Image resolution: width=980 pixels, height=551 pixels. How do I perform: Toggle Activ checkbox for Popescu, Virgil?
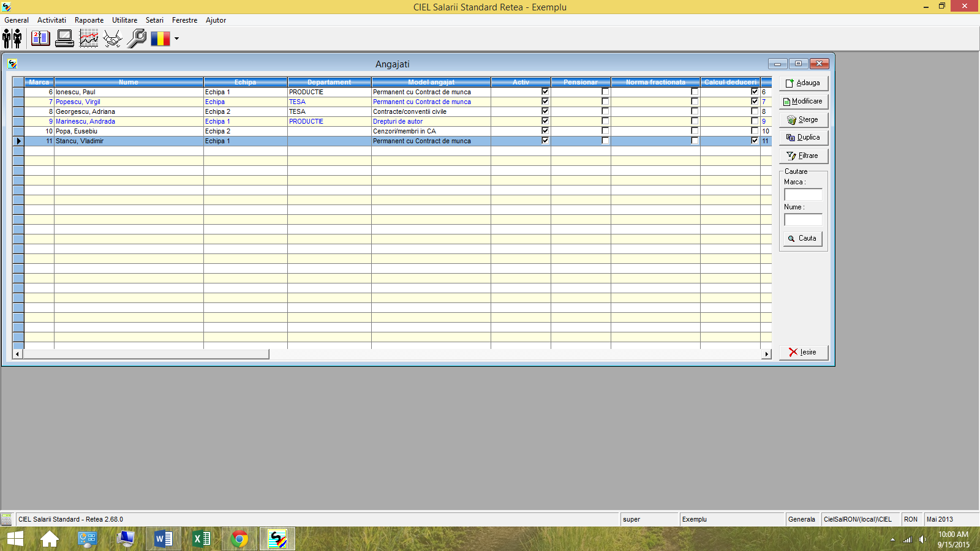click(545, 102)
